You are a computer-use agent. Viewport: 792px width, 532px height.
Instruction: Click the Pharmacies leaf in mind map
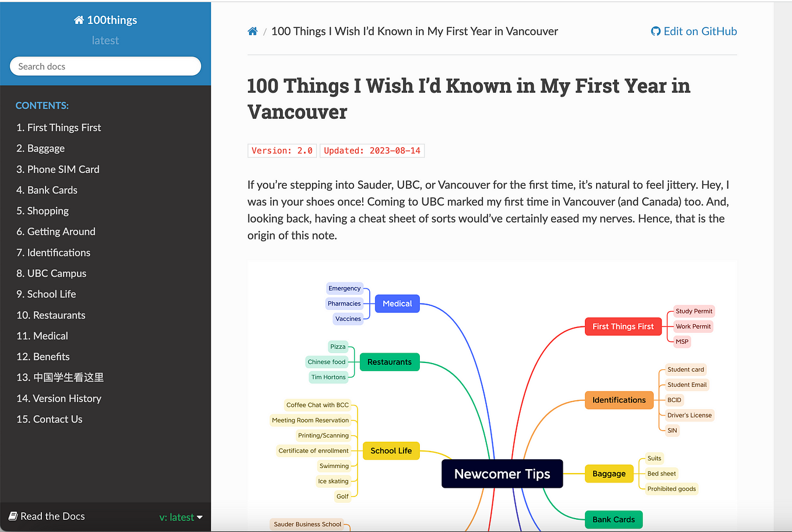click(344, 304)
